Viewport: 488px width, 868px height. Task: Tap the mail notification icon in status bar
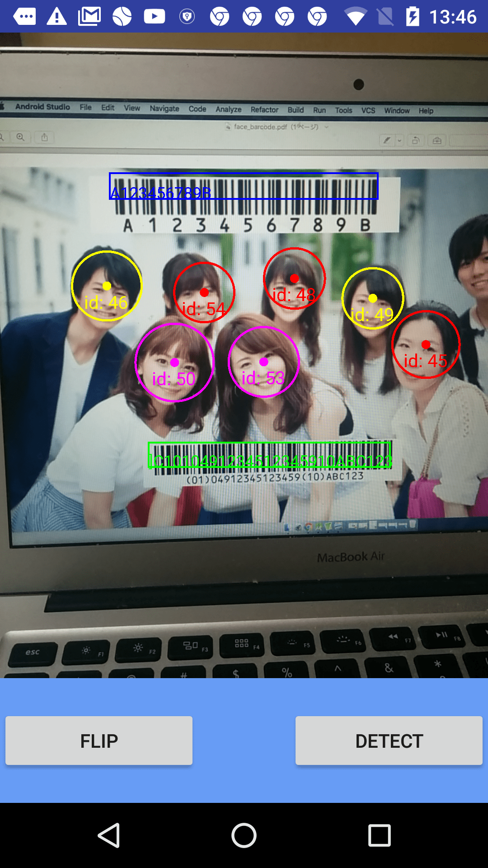89,17
